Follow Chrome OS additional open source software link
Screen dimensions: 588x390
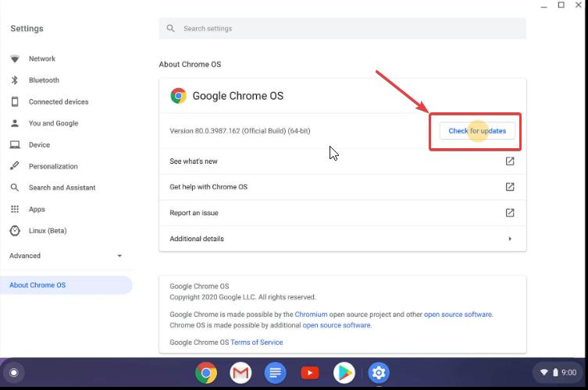tap(337, 325)
